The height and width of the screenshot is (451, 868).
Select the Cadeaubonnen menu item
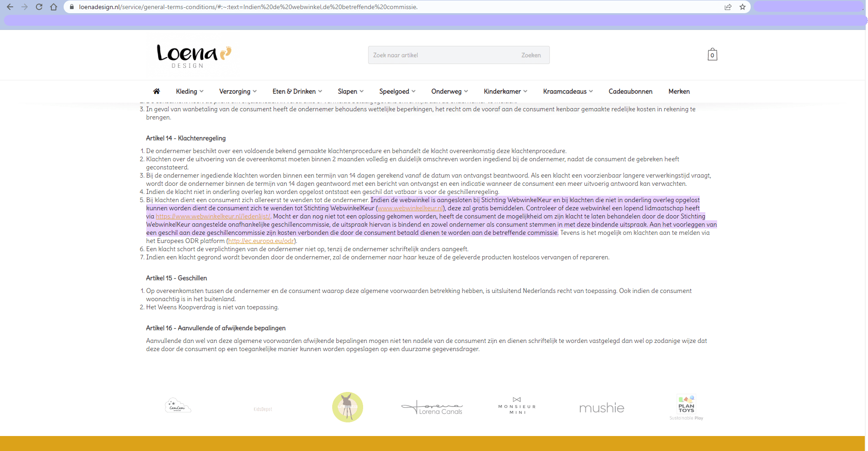(630, 91)
